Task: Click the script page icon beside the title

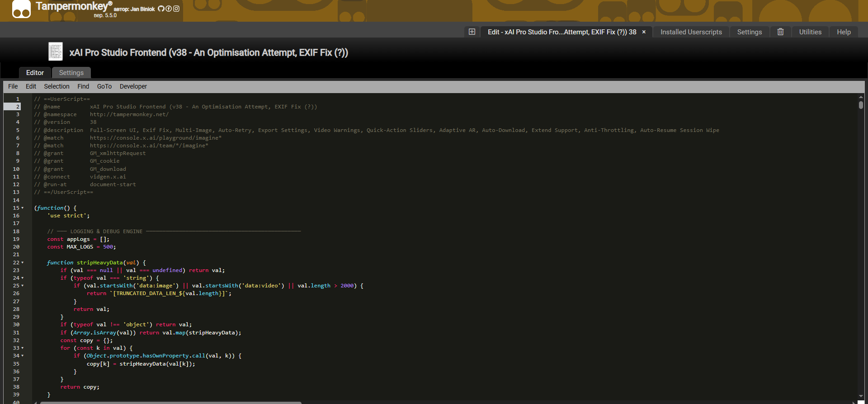Action: (x=56, y=52)
